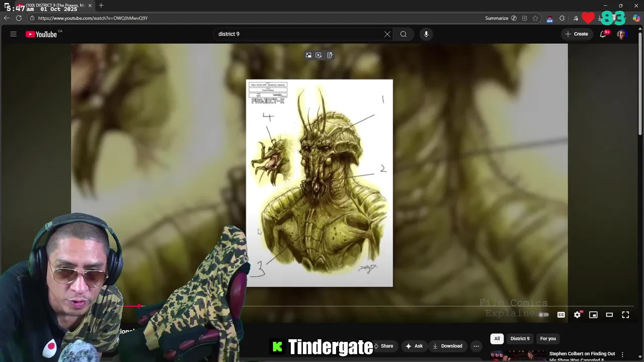Open the account avatar menu

(x=621, y=34)
